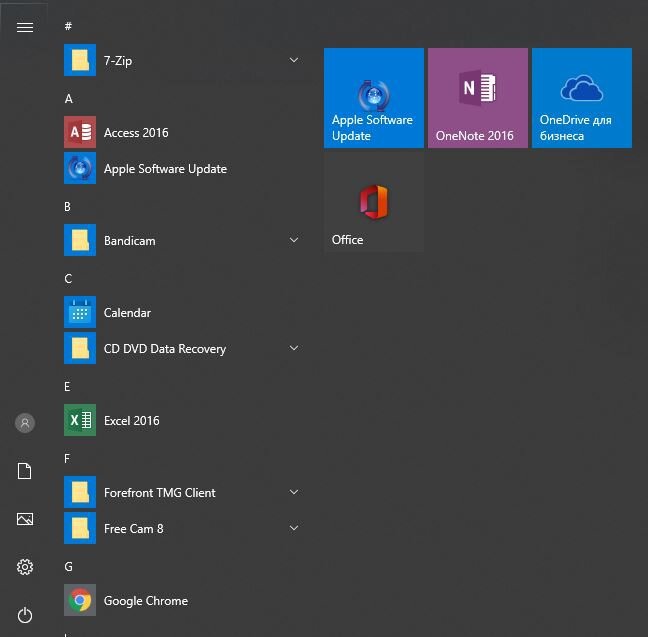Click the G letter header
Viewport: 648px width, 637px height.
pyautogui.click(x=69, y=566)
